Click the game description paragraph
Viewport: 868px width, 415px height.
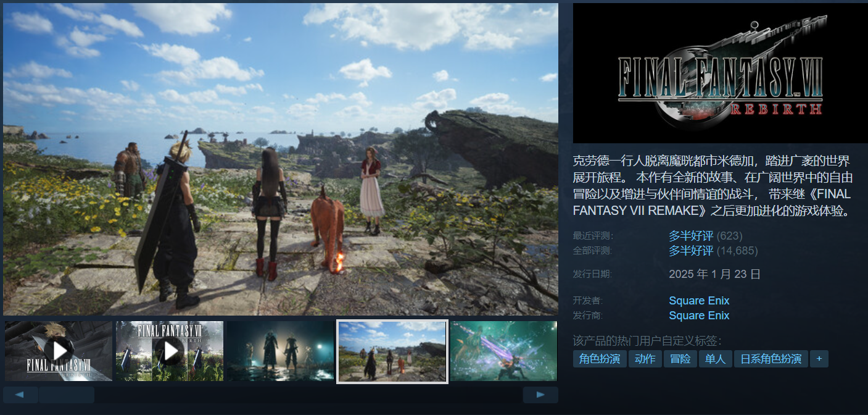pyautogui.click(x=713, y=186)
